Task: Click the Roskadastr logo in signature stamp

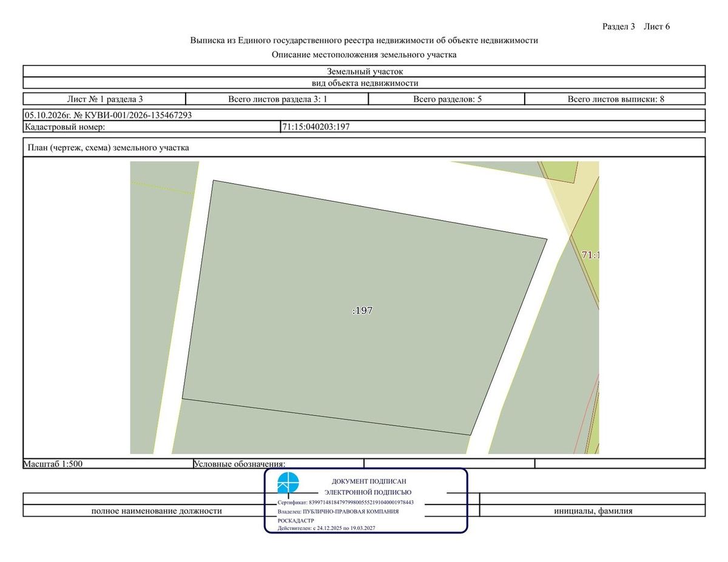Action: coord(288,484)
